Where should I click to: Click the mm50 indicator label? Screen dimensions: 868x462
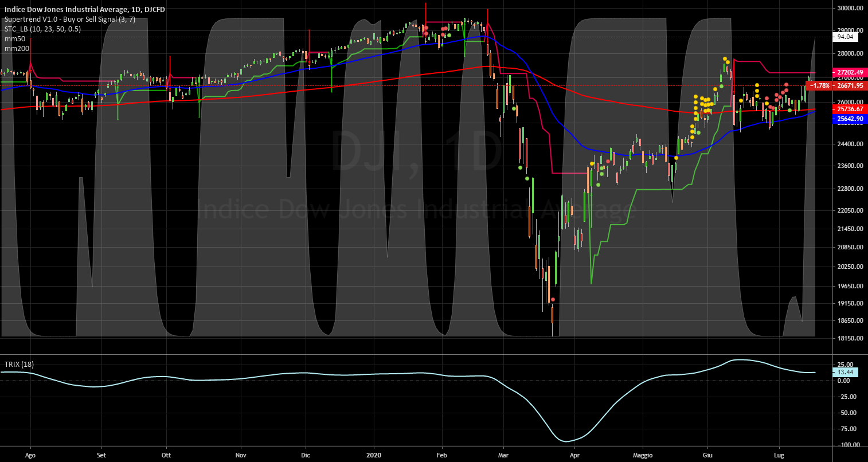(x=14, y=38)
